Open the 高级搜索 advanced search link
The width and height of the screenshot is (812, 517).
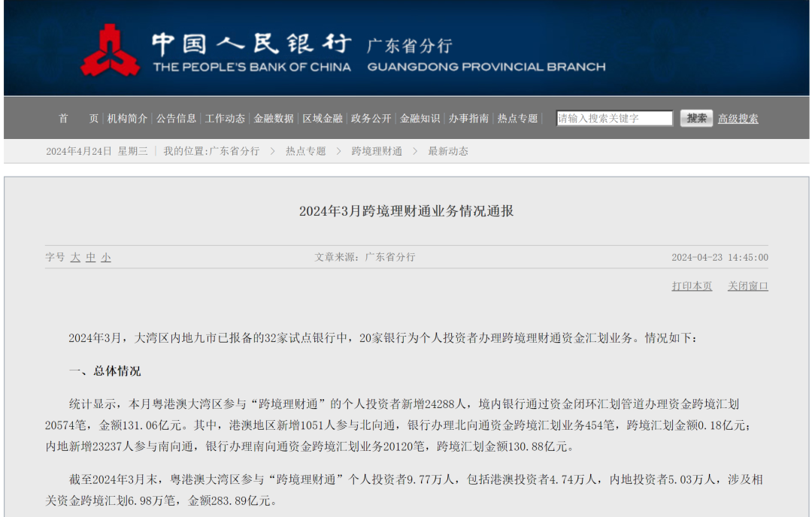coord(738,119)
